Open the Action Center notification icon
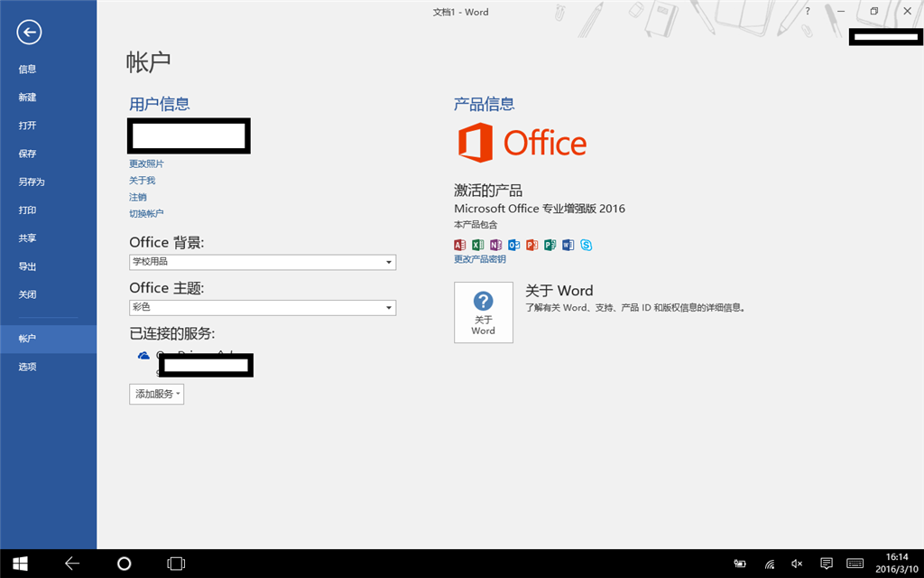 (x=827, y=564)
